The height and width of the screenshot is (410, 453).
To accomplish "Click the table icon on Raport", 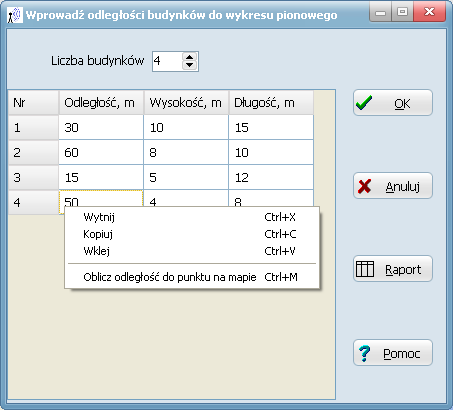I will coord(365,269).
